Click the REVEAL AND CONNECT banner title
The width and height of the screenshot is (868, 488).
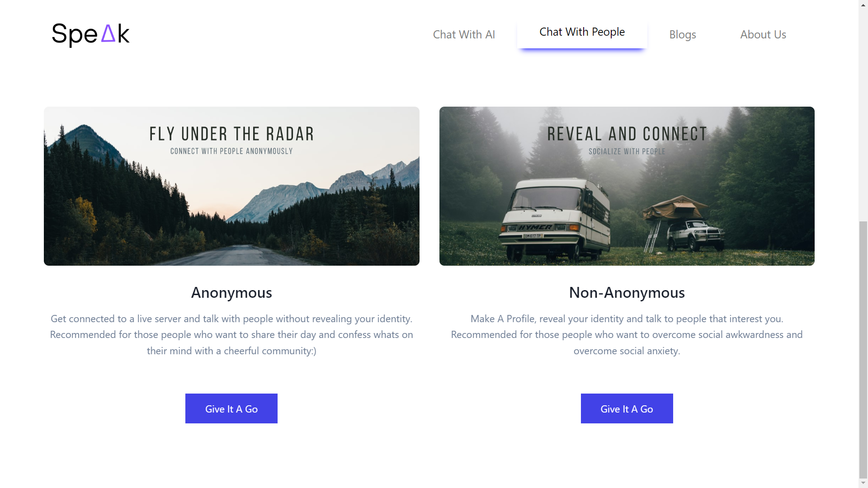[x=627, y=134]
